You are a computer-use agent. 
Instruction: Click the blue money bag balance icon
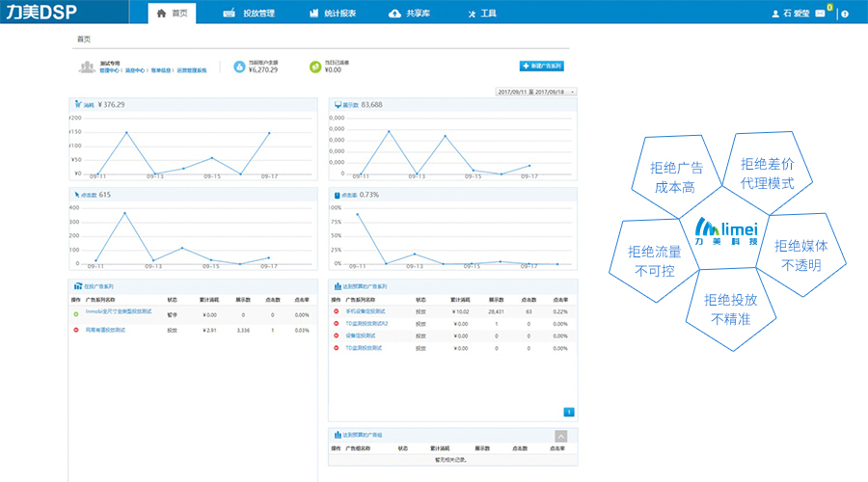coord(239,67)
